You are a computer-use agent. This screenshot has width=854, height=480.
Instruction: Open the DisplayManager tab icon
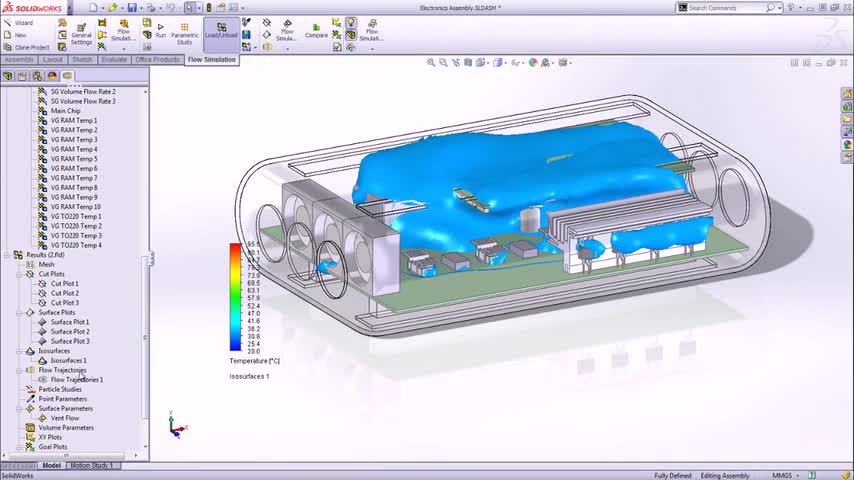tap(52, 76)
